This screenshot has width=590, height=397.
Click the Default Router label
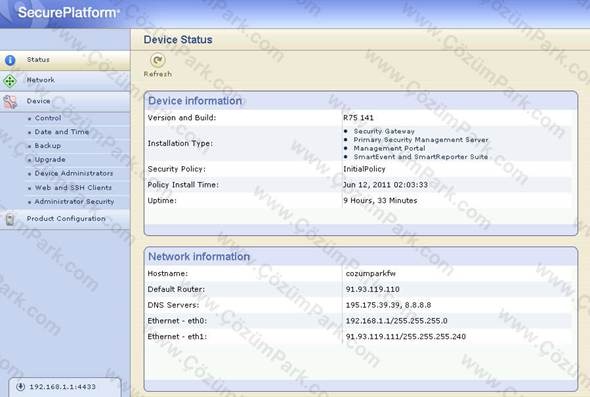pos(176,289)
